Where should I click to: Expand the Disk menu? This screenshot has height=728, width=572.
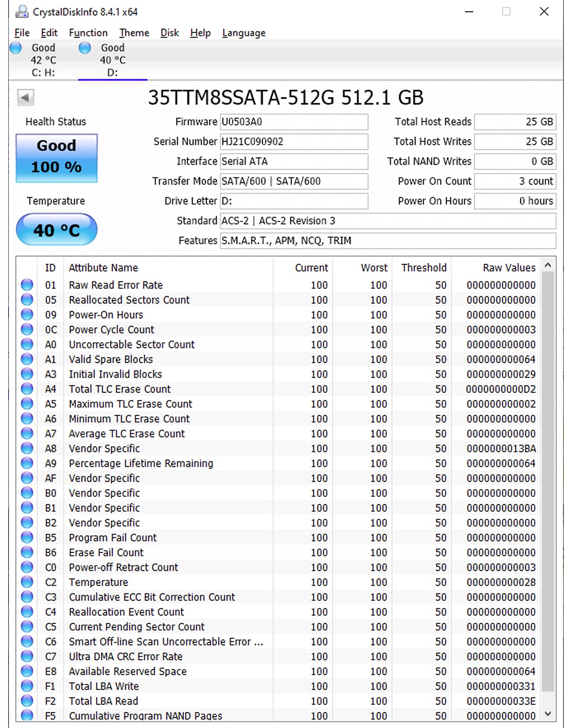170,33
